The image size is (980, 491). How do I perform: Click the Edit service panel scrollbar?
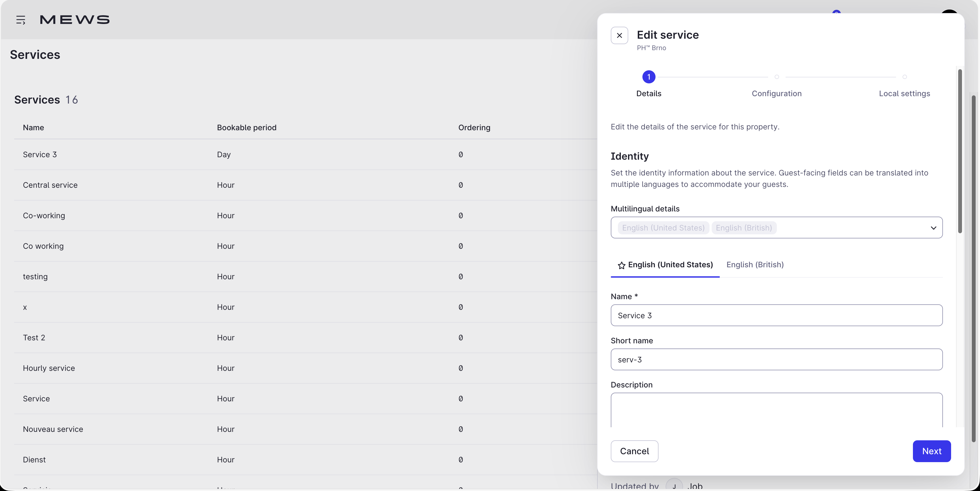click(x=960, y=151)
